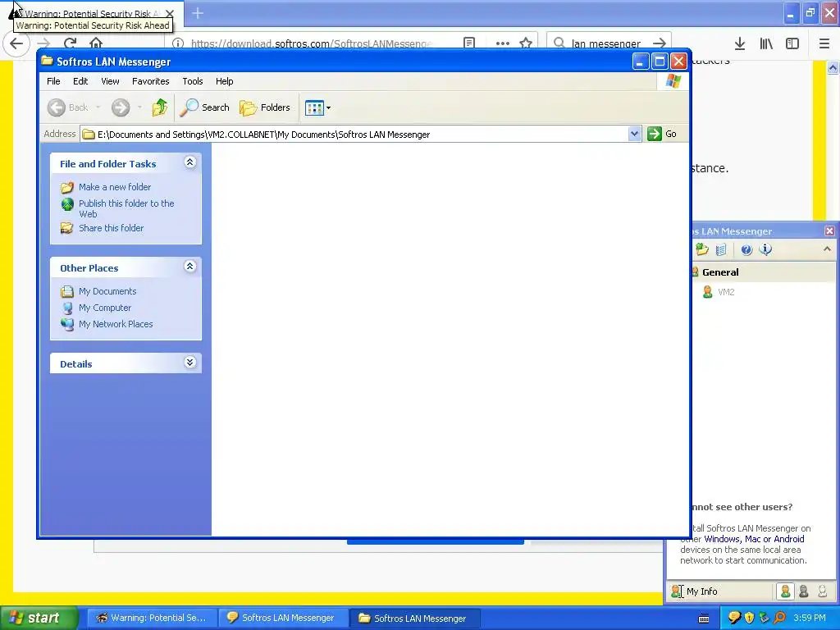Screen dimensions: 840x630
Task: Click the blue Help question icon in Messenger
Action: 746,249
